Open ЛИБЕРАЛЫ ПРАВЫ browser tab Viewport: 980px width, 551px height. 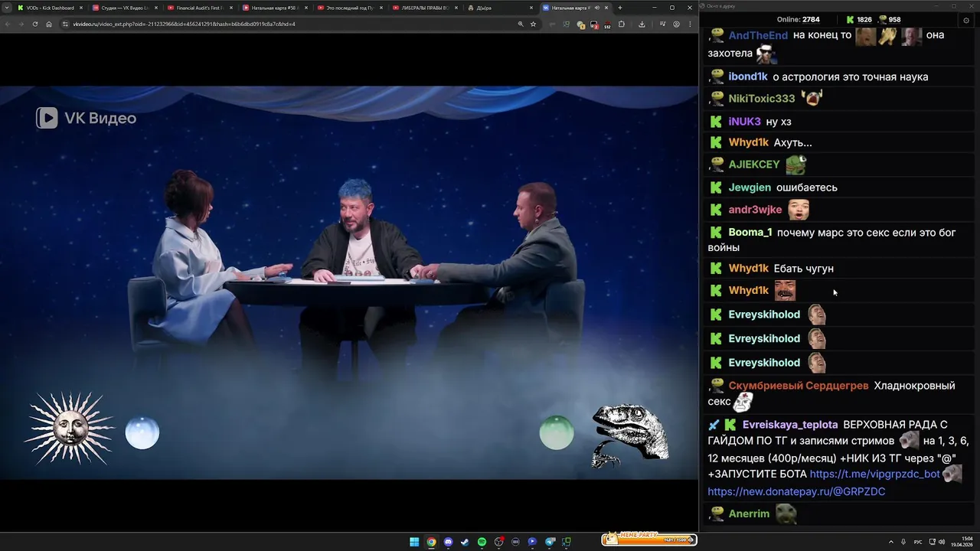(x=424, y=8)
